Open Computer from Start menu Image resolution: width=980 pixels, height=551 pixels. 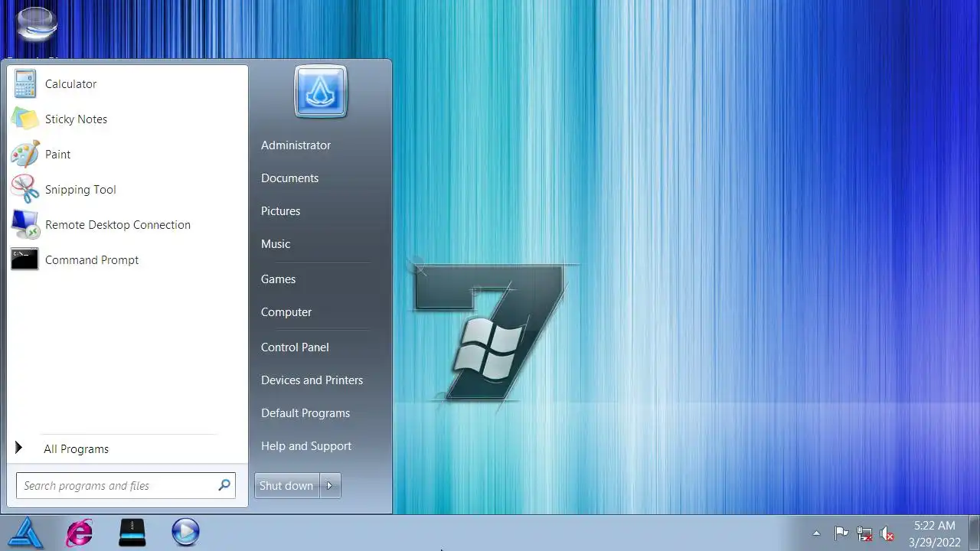point(286,312)
